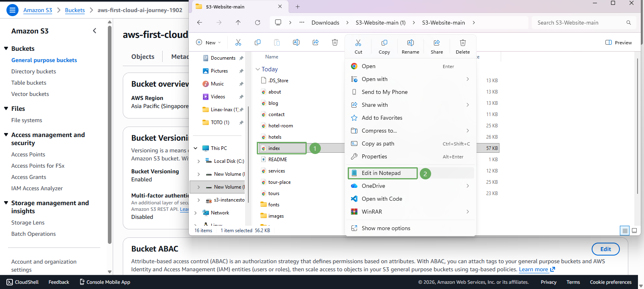Open General purpose buckets link

pos(44,60)
